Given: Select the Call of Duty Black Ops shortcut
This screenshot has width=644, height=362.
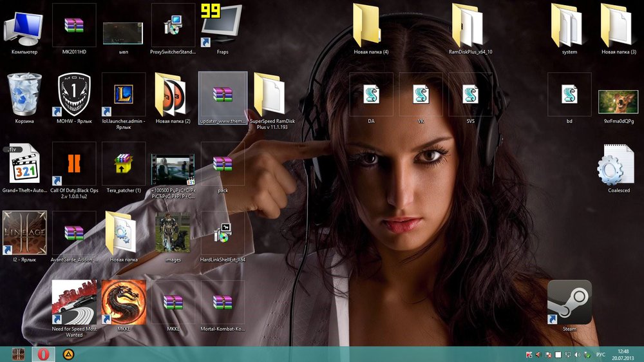Looking at the screenshot, I should click(x=73, y=164).
